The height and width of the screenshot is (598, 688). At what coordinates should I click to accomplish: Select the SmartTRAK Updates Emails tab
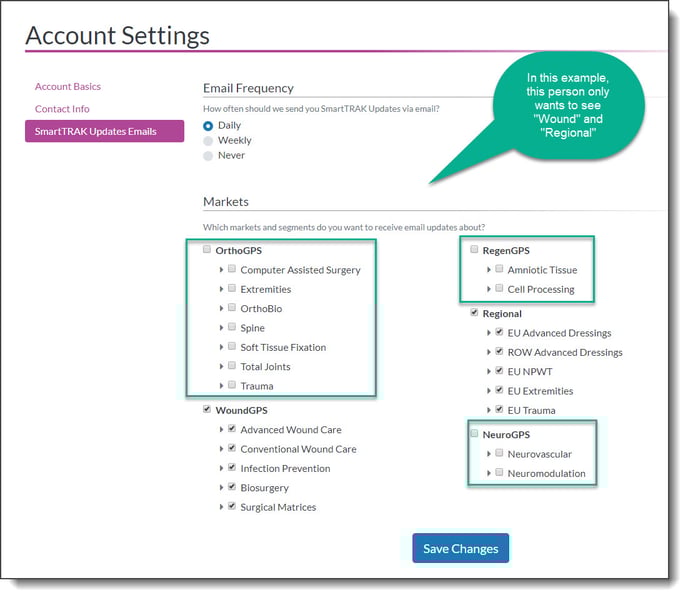[x=104, y=131]
